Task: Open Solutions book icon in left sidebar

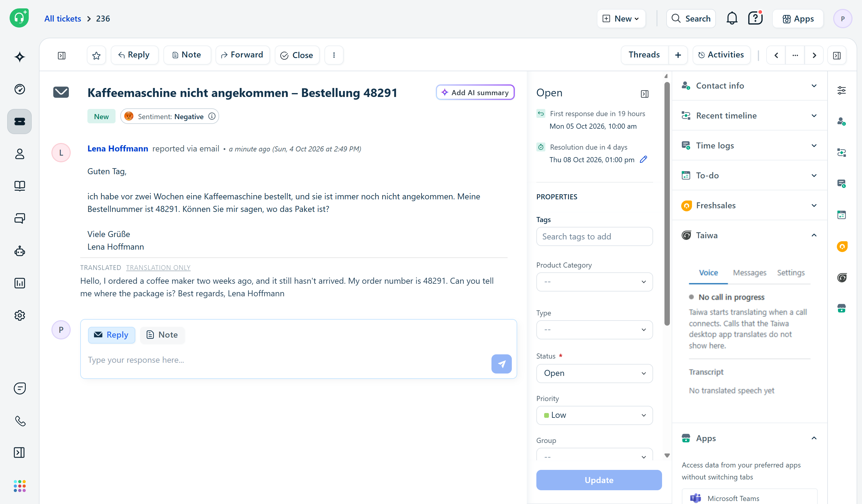Action: 19,186
